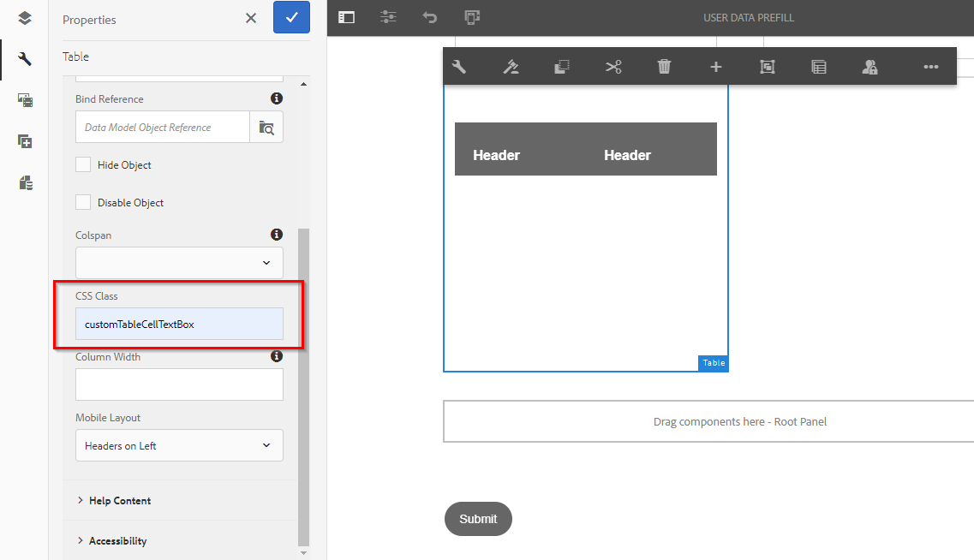
Task: Open the device emulator preview icon
Action: tap(472, 17)
